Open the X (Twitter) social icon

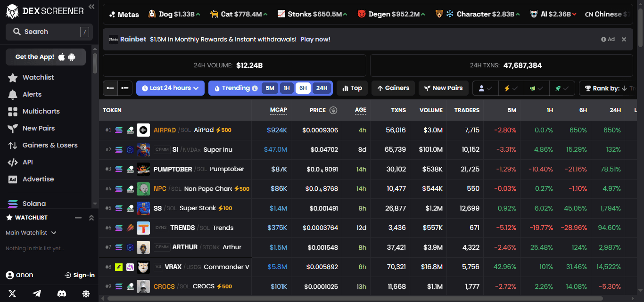click(x=12, y=294)
